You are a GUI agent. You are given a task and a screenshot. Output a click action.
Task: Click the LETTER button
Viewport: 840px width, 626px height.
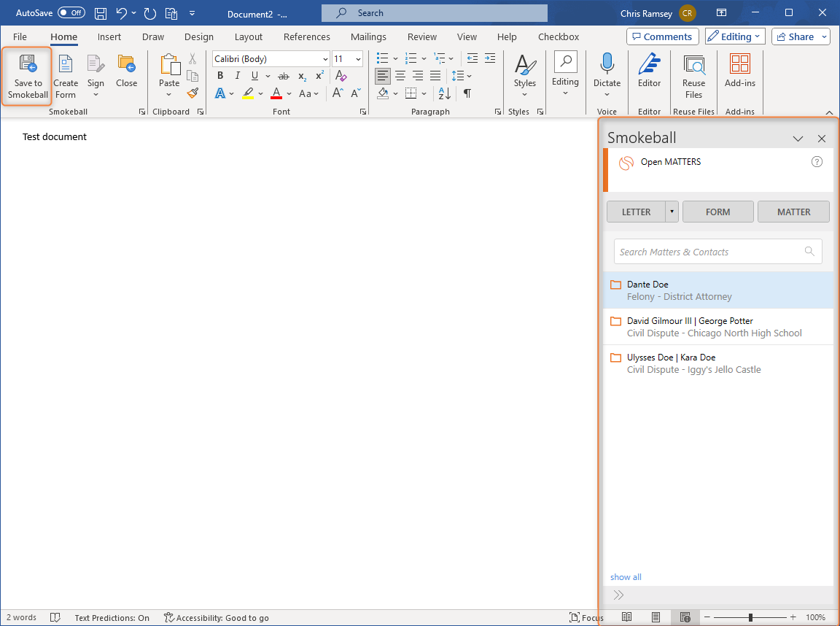(636, 212)
